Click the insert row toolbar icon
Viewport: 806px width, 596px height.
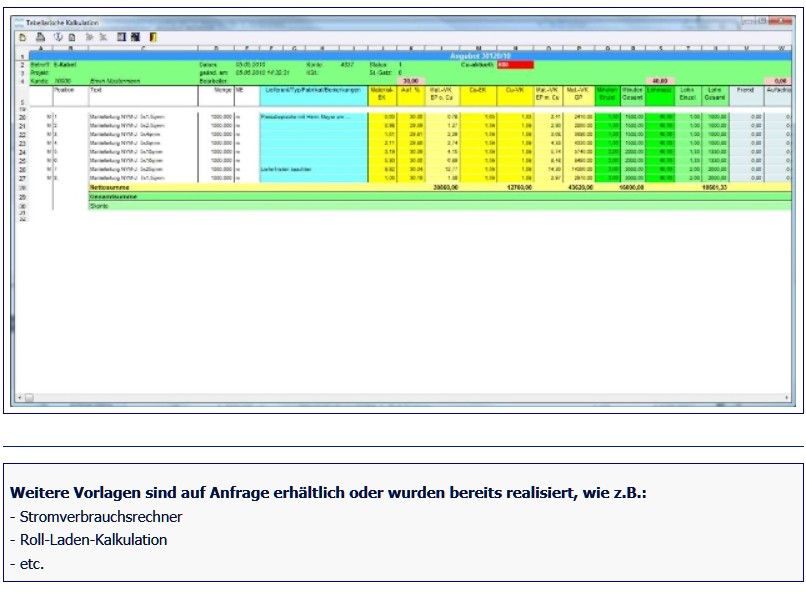pyautogui.click(x=90, y=37)
